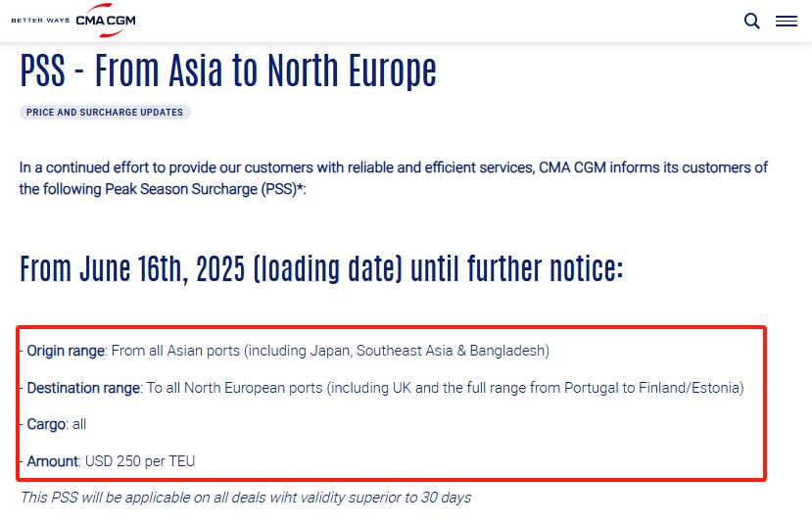Click the Finland/Estonia text
Viewport: 812px width, 524px height.
click(690, 388)
